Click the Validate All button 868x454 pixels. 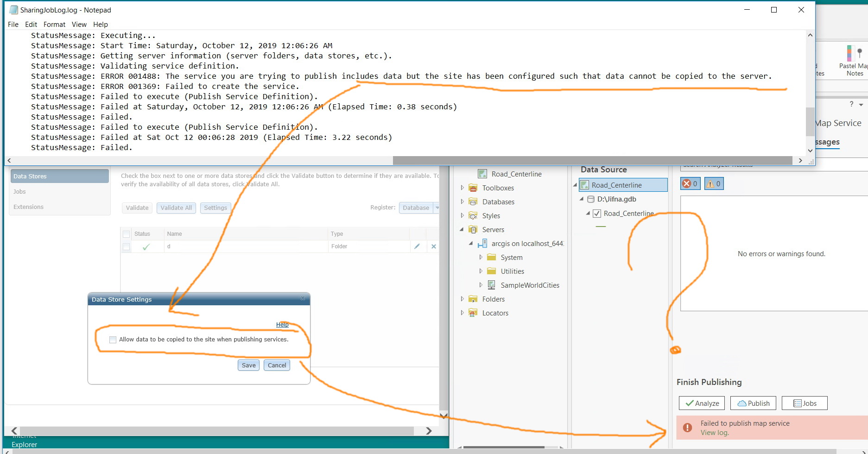[176, 208]
